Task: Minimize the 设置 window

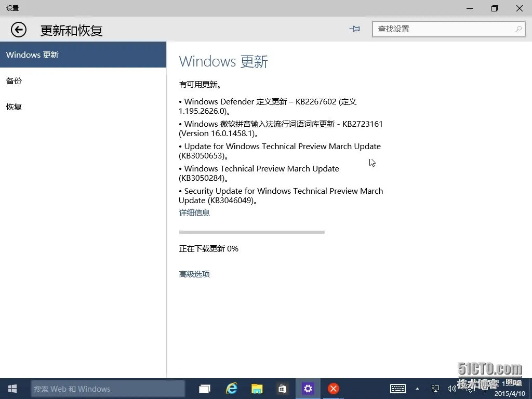Action: pos(470,8)
